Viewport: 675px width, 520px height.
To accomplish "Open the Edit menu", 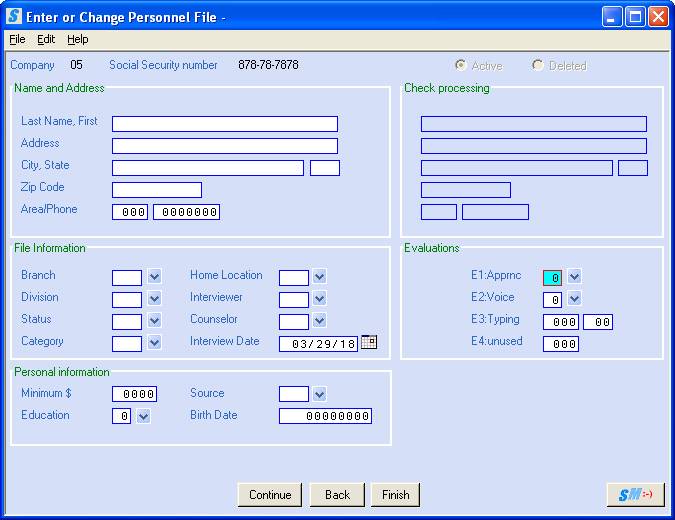I will 46,39.
